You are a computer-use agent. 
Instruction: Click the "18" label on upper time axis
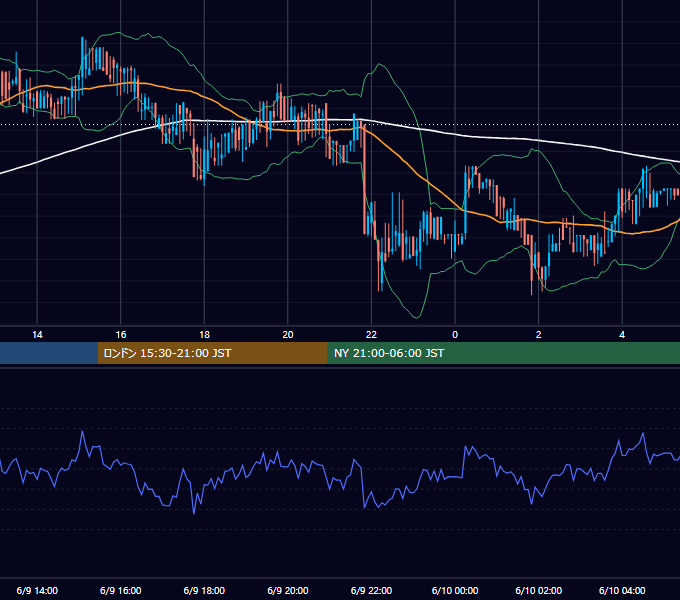click(x=204, y=335)
